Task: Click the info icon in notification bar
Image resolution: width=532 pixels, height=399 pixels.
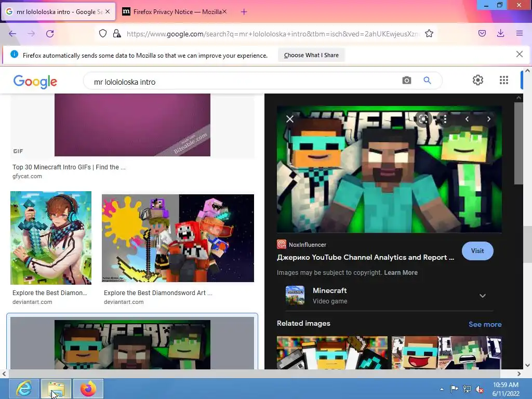Action: [x=14, y=54]
